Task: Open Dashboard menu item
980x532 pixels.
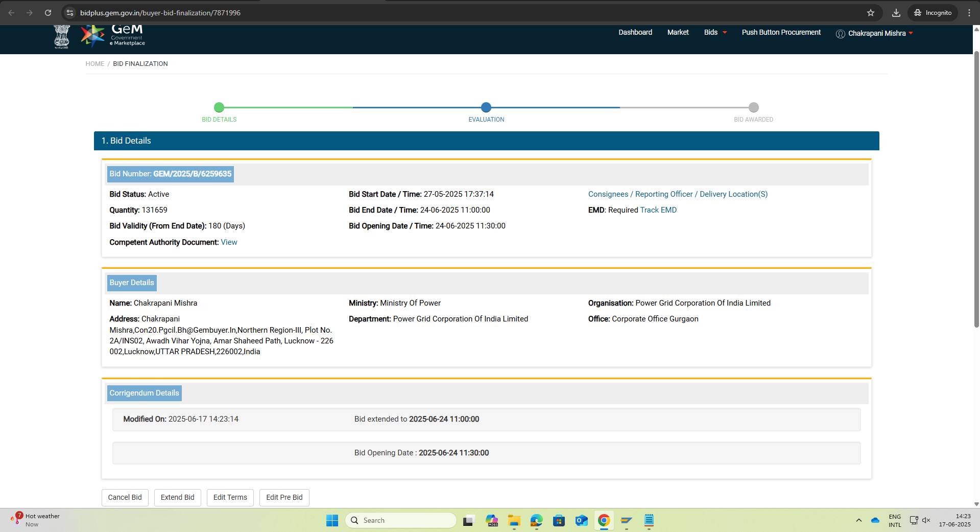Action: [635, 32]
